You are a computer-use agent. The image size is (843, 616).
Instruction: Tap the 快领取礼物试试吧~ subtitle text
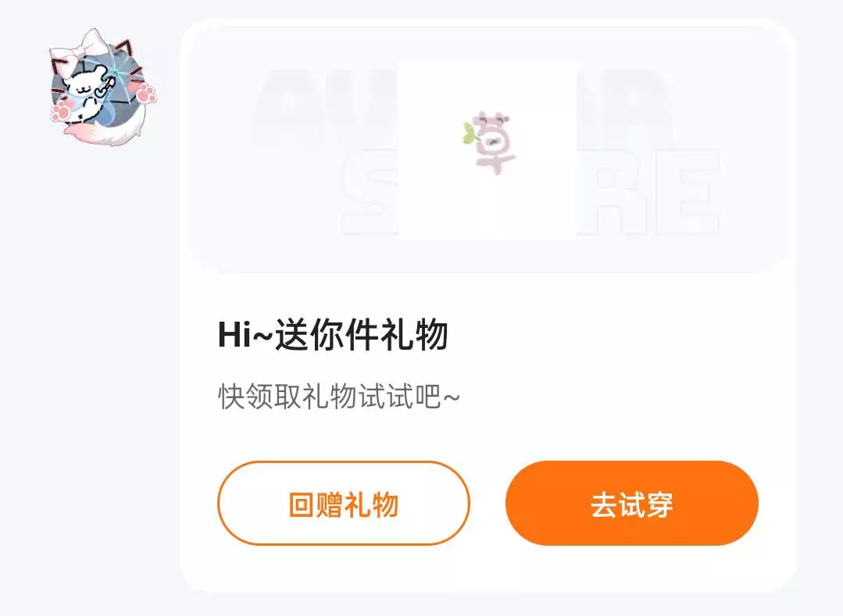339,397
